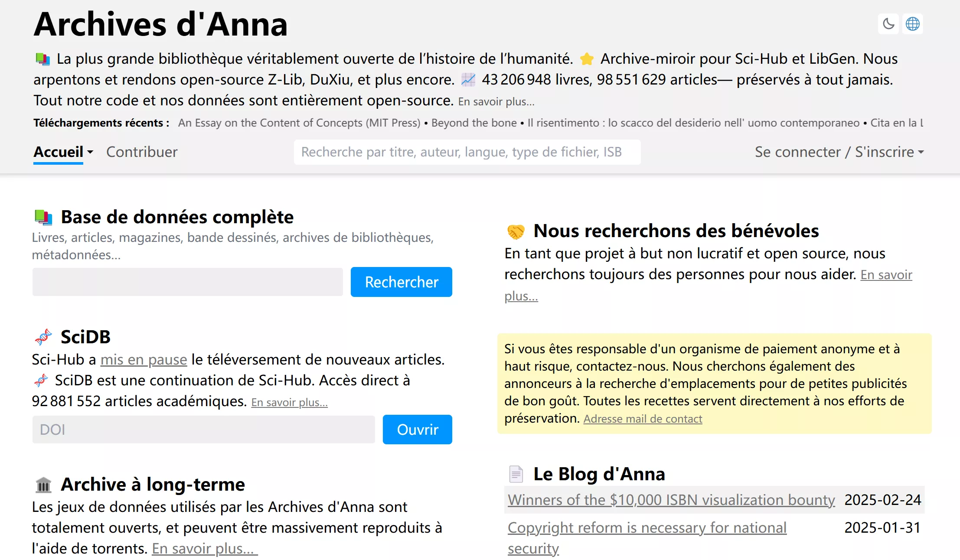Click the bank icon beside Archive à long-terme
This screenshot has width=960, height=560.
(44, 484)
